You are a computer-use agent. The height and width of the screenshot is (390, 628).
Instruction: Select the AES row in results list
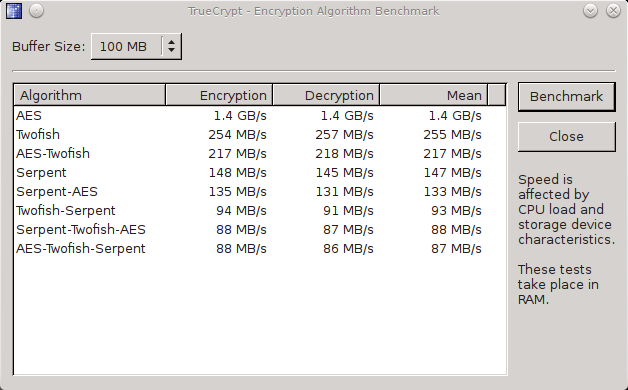[x=260, y=116]
